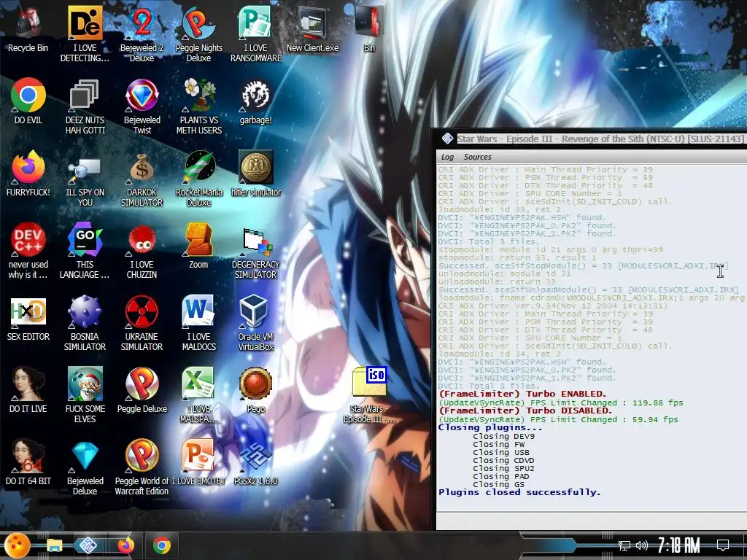Click the 'Turbo ENABLED.' log line
Viewport: 747px width, 560px height.
click(x=522, y=394)
